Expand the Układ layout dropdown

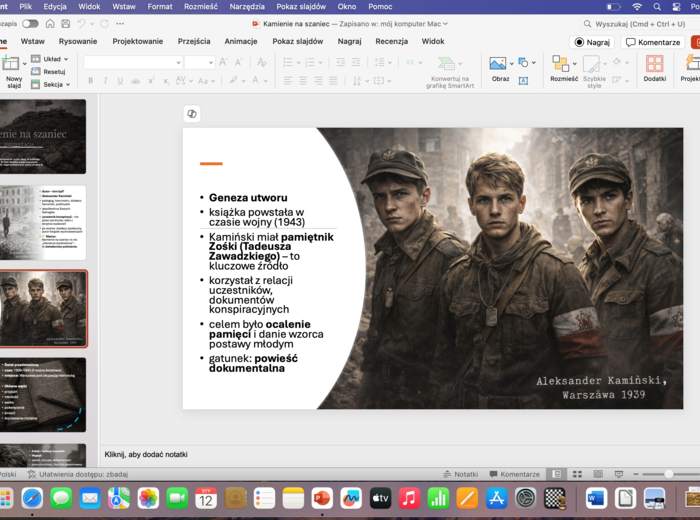click(x=55, y=59)
